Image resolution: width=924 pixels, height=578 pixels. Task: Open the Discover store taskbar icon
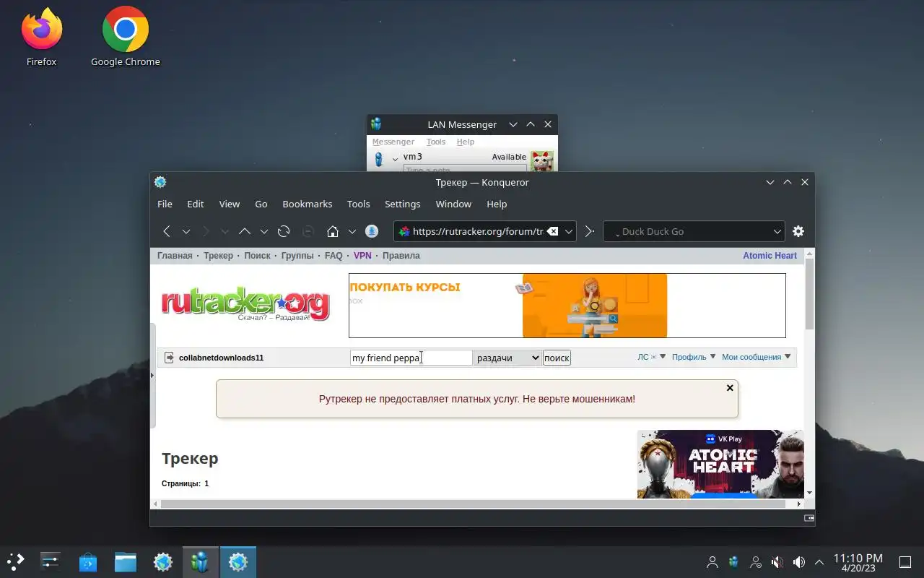[88, 561]
